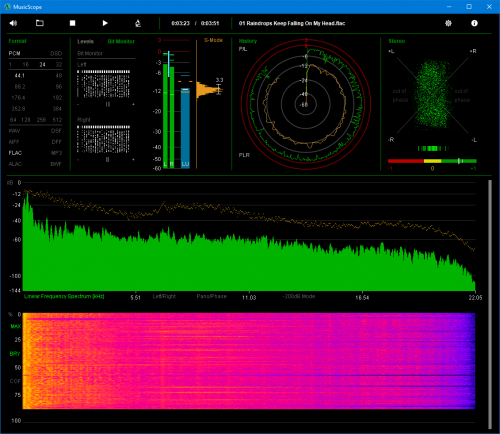Click the speaker volume icon
The image size is (500, 434).
[13, 23]
